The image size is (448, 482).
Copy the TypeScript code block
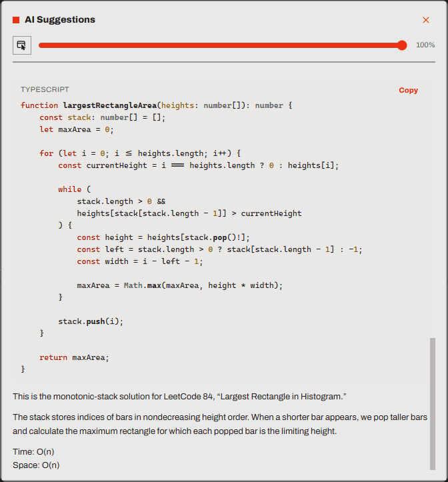pos(408,90)
